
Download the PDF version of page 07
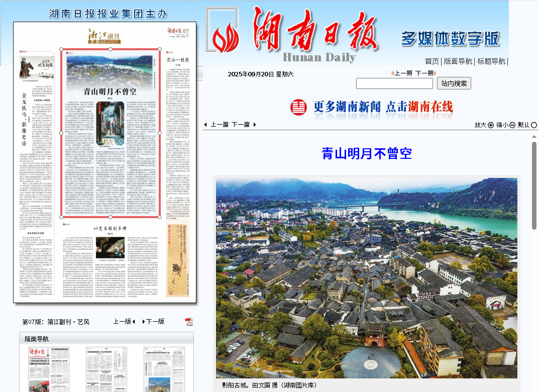click(189, 322)
